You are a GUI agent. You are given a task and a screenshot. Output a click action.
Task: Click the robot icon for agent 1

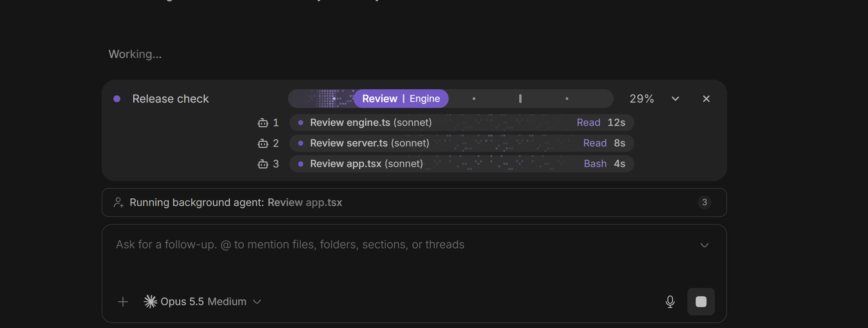click(x=263, y=123)
